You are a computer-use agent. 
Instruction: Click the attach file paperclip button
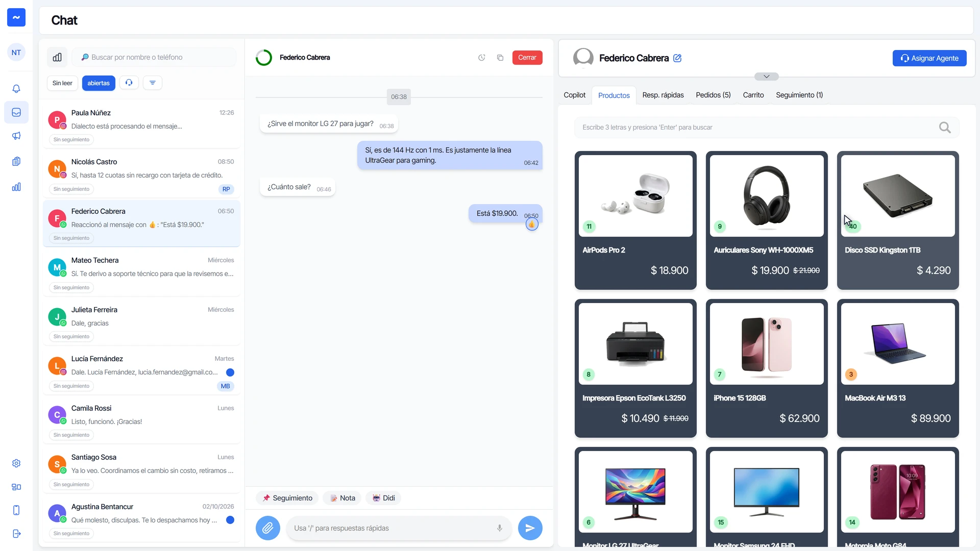tap(268, 528)
